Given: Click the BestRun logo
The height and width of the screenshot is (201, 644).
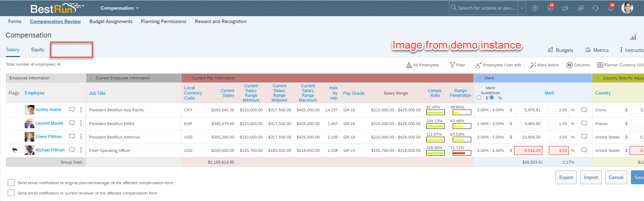Looking at the screenshot, I should [x=57, y=8].
